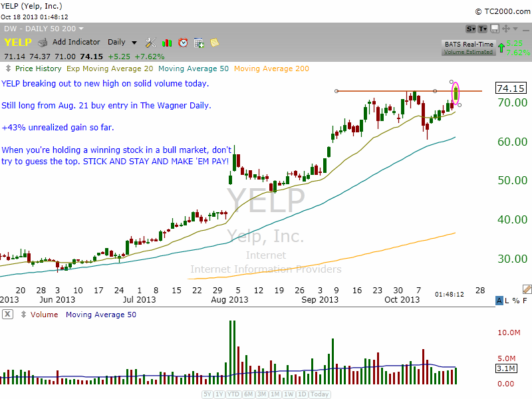Open the yellow note icon
The image size is (532, 399).
[214, 43]
